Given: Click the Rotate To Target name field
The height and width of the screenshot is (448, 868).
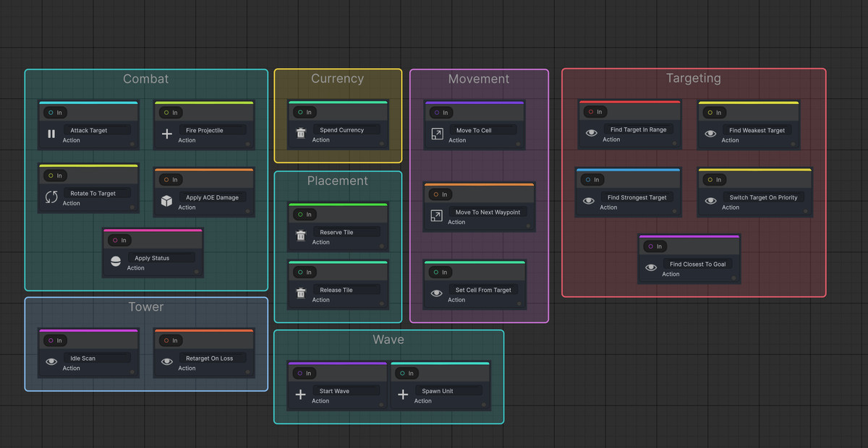Looking at the screenshot, I should (98, 193).
